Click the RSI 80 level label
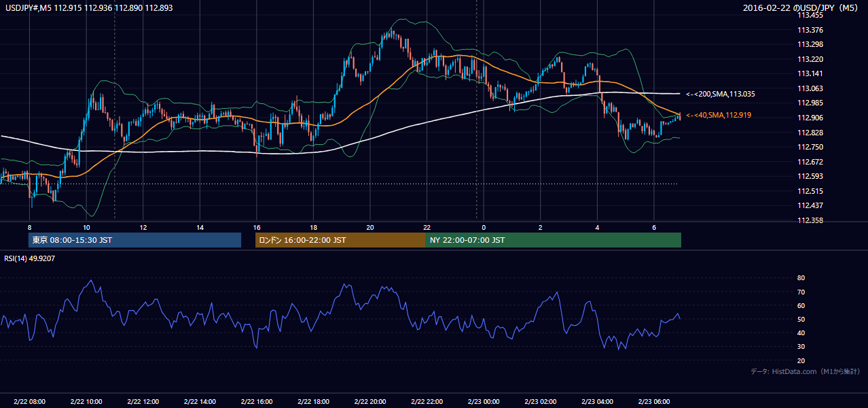 click(x=801, y=278)
